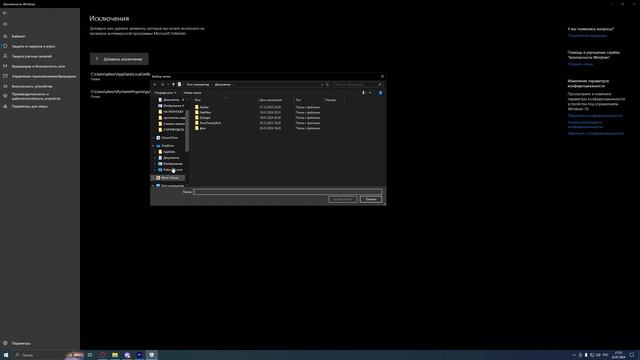The image size is (640, 360).
Task: Refresh the folder view in the dialog
Action: point(327,84)
